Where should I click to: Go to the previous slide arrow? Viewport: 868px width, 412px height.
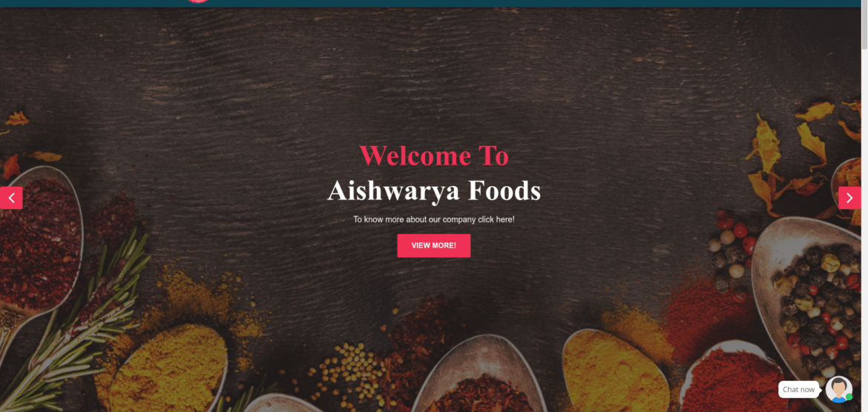(x=11, y=198)
